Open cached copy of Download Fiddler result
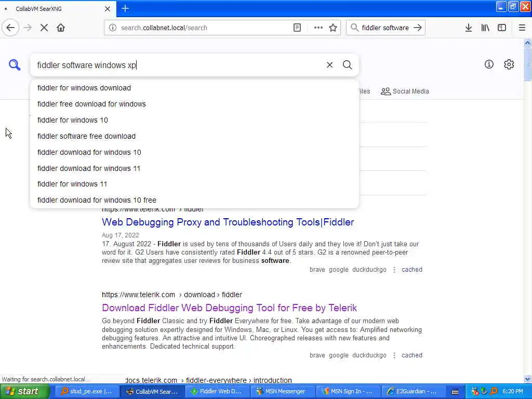This screenshot has width=532, height=399. tap(411, 355)
